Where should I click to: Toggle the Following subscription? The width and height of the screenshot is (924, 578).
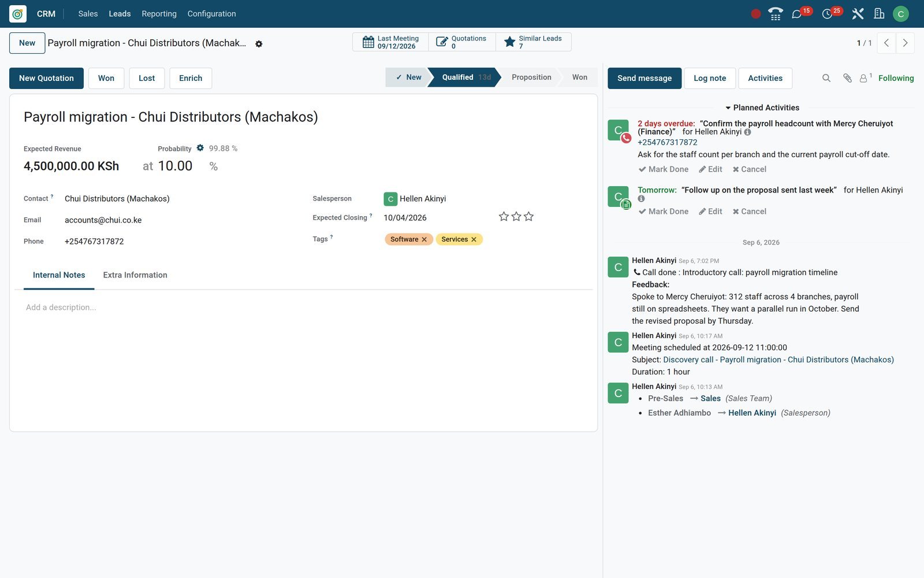point(896,78)
